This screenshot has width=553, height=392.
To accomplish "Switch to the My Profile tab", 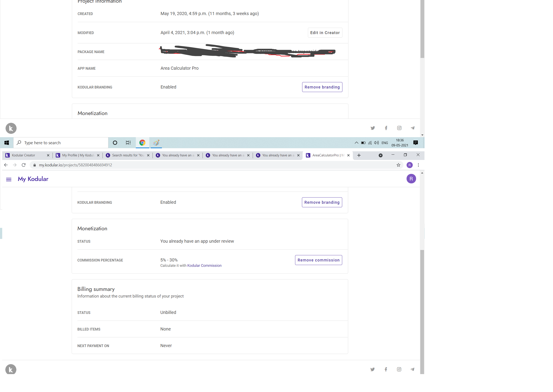I will 78,156.
